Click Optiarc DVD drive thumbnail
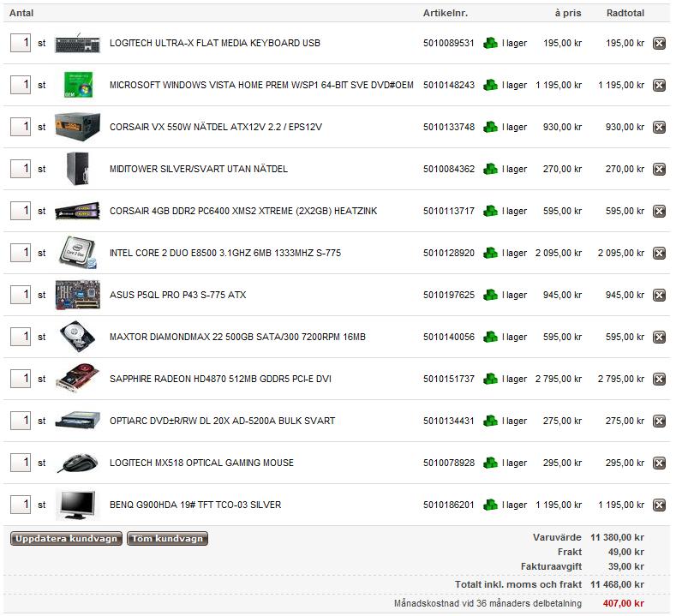The width and height of the screenshot is (676, 616). tap(78, 421)
